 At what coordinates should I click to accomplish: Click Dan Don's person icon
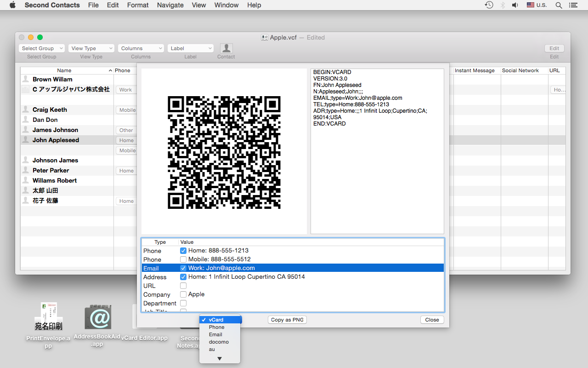(26, 120)
